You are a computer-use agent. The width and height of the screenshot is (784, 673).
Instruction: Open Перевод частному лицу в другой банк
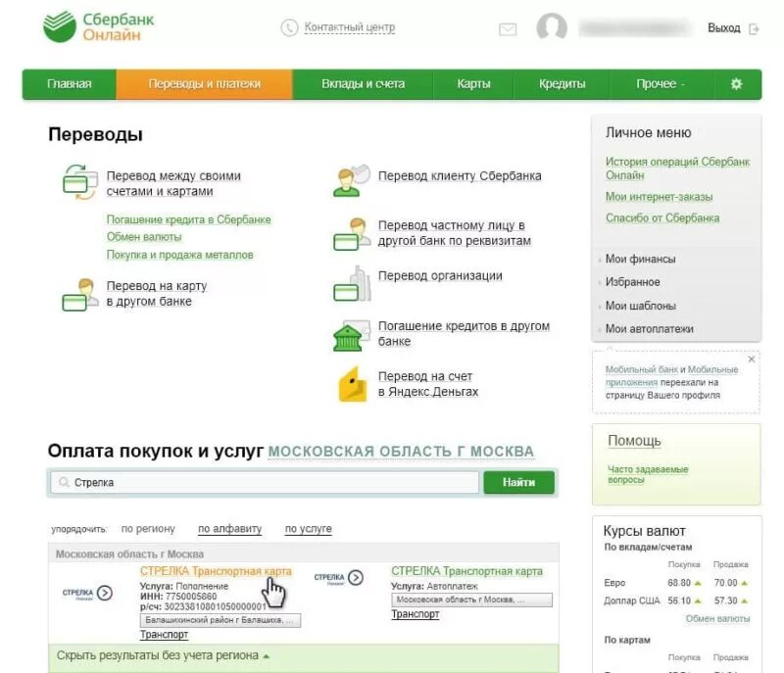(x=454, y=233)
